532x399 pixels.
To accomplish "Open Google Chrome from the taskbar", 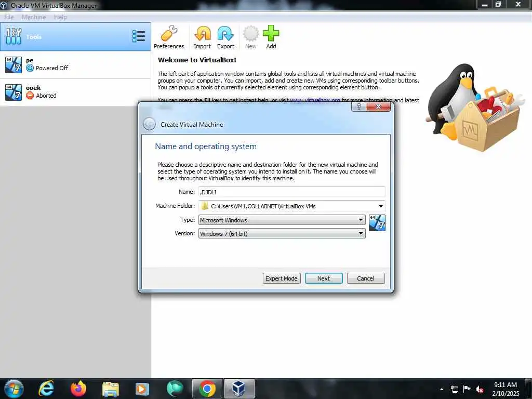I will coord(207,389).
